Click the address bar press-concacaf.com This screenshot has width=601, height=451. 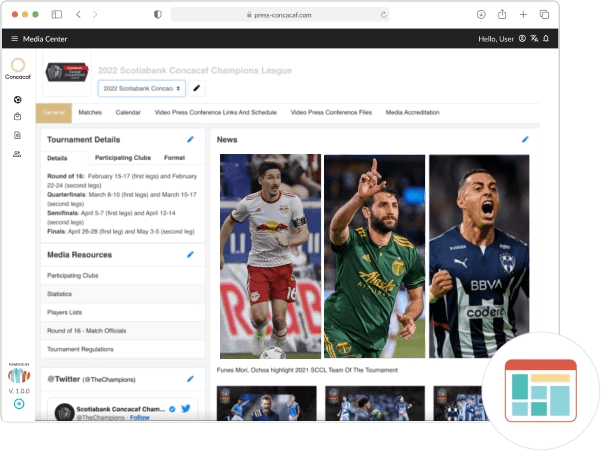click(x=280, y=15)
